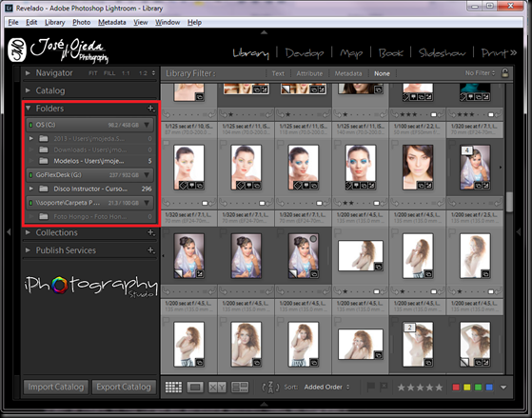Screen dimensions: 532x418
Task: Collapse the GoFlexDesk (G:) volume
Action: click(147, 175)
